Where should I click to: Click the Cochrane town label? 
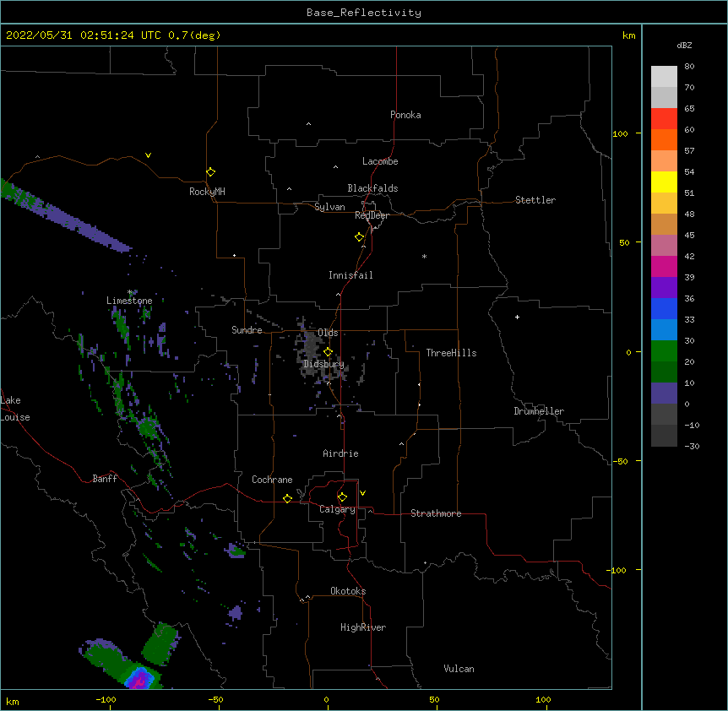[272, 480]
